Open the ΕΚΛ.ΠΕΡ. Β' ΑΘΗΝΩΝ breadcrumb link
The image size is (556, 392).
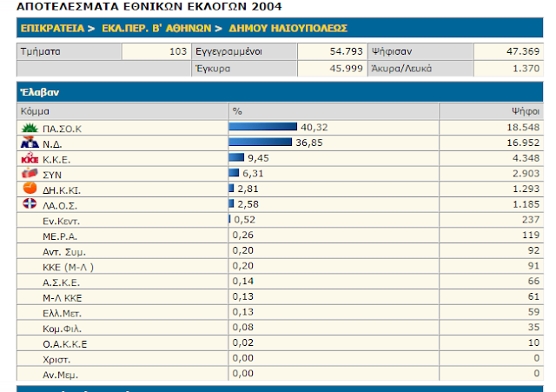pyautogui.click(x=156, y=29)
